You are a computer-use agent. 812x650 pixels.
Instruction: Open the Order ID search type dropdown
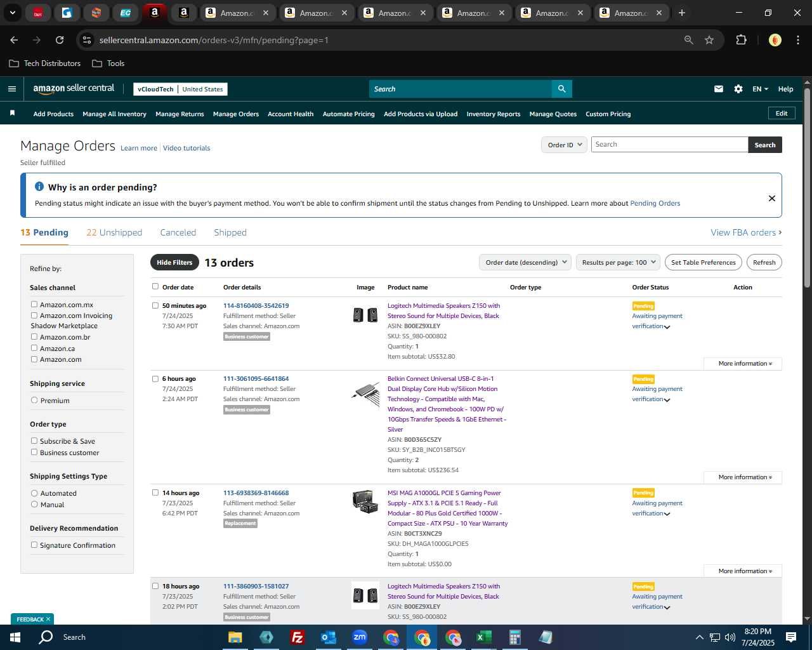click(x=564, y=145)
